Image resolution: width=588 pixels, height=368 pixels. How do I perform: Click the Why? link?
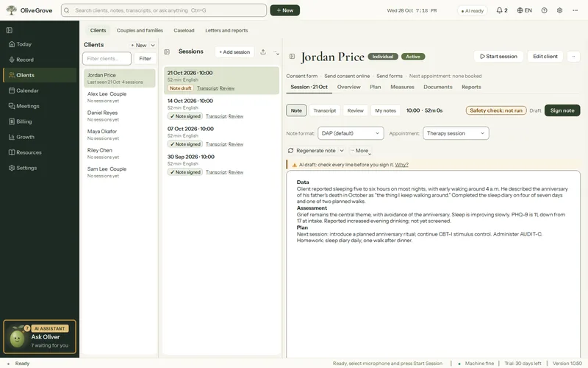pyautogui.click(x=401, y=165)
